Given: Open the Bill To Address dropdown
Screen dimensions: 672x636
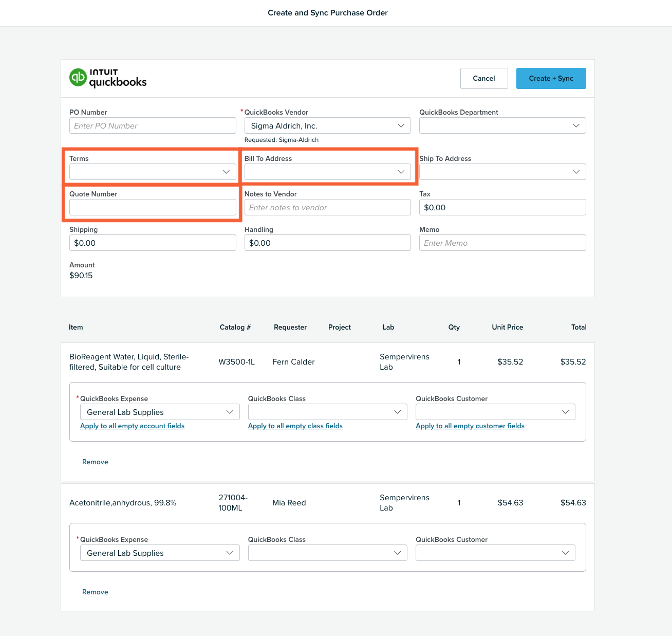Looking at the screenshot, I should coord(327,172).
